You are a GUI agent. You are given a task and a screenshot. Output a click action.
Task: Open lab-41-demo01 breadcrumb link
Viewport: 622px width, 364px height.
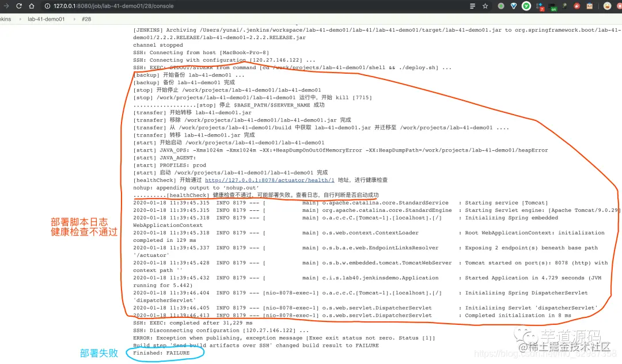46,19
